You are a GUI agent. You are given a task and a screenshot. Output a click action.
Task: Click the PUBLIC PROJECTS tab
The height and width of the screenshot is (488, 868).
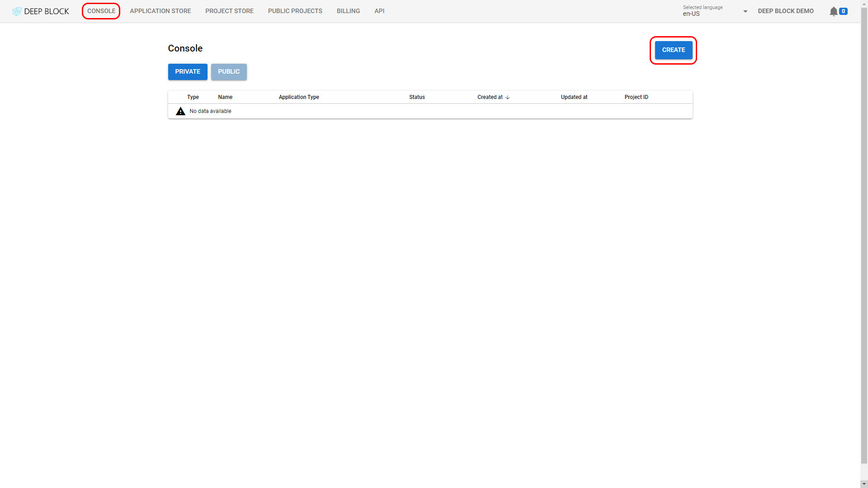[295, 11]
